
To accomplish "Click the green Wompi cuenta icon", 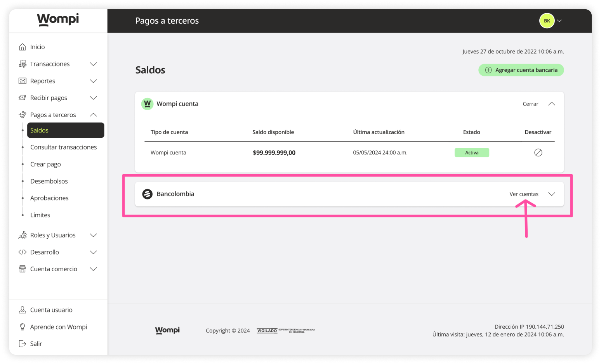I will click(147, 104).
